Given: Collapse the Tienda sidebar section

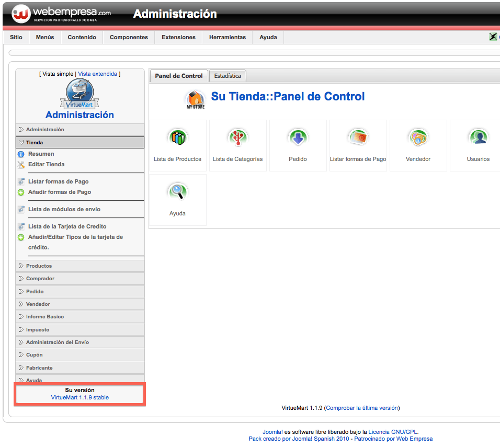Looking at the screenshot, I should tap(79, 142).
